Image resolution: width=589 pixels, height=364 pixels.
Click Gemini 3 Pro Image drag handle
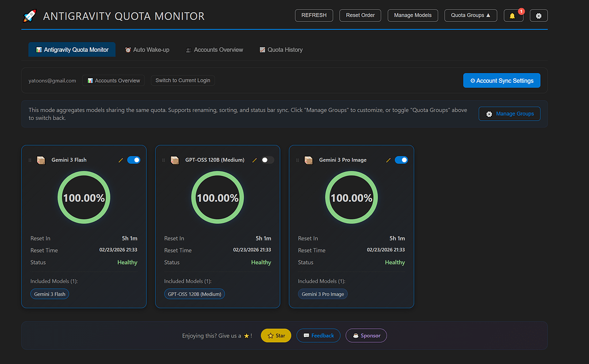point(297,160)
